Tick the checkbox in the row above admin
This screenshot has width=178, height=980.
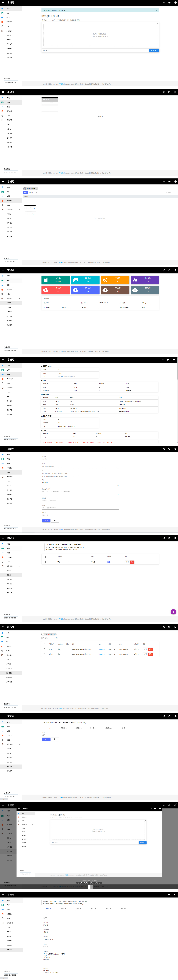(x=45, y=649)
